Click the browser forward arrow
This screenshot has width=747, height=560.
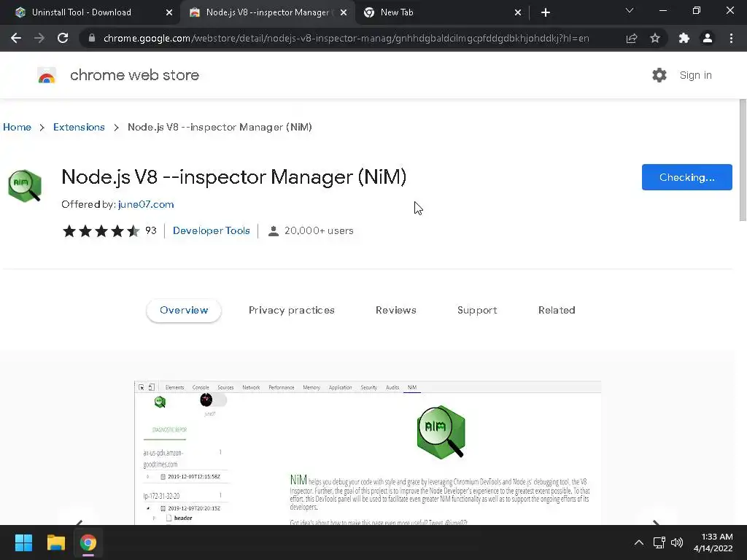point(39,38)
